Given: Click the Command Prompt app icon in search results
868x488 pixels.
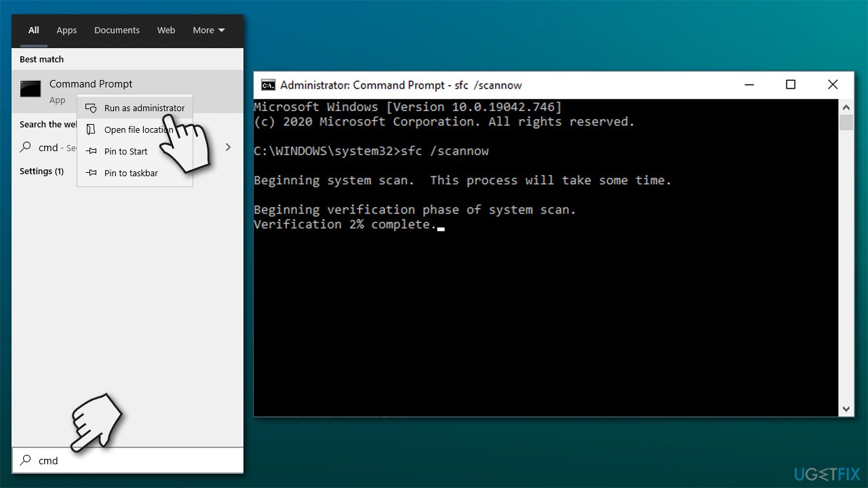Looking at the screenshot, I should 31,89.
